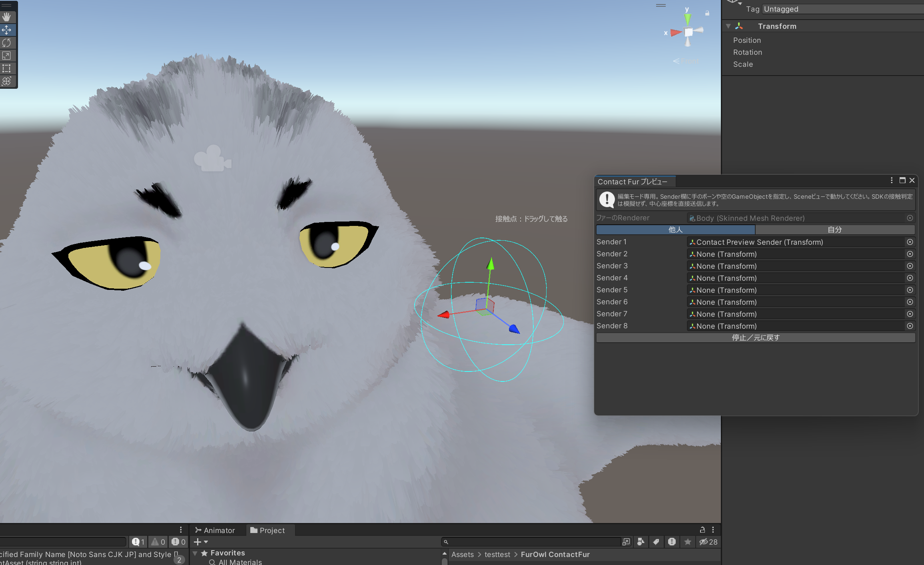Toggle hidden packages visibility count 28
Image resolution: width=924 pixels, height=565 pixels.
pos(708,542)
